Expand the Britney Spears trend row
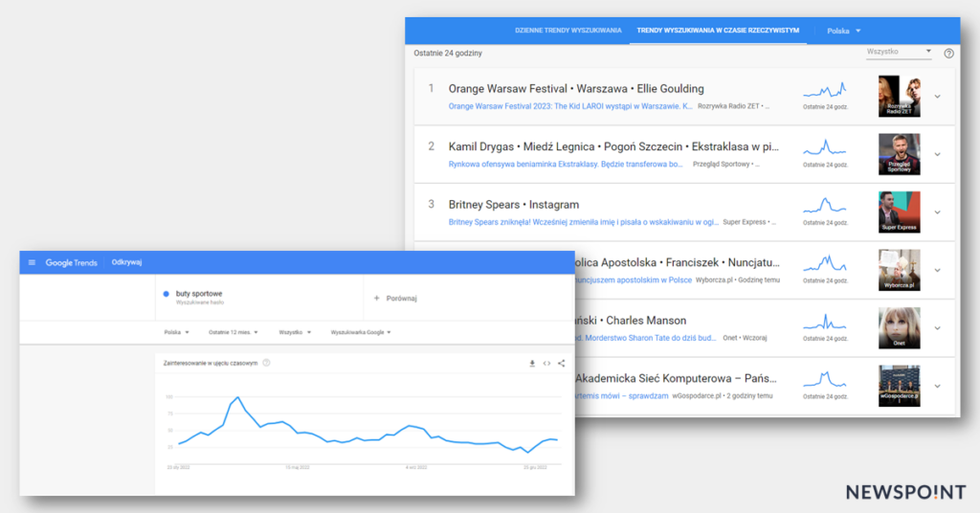This screenshot has height=513, width=980. [938, 212]
